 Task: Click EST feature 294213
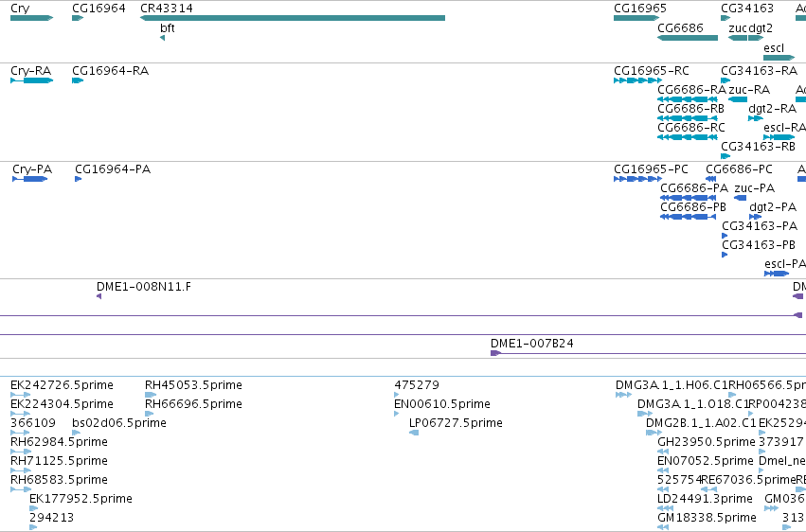pos(51,518)
